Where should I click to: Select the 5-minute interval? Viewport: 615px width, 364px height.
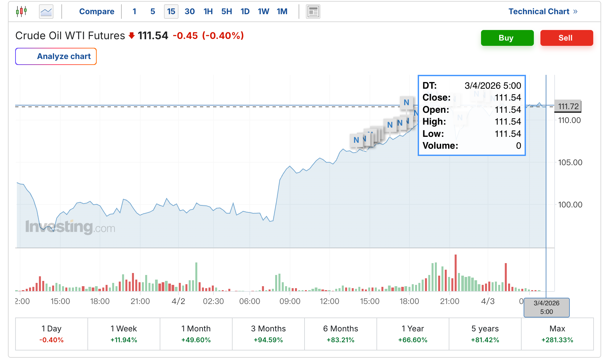click(x=153, y=12)
